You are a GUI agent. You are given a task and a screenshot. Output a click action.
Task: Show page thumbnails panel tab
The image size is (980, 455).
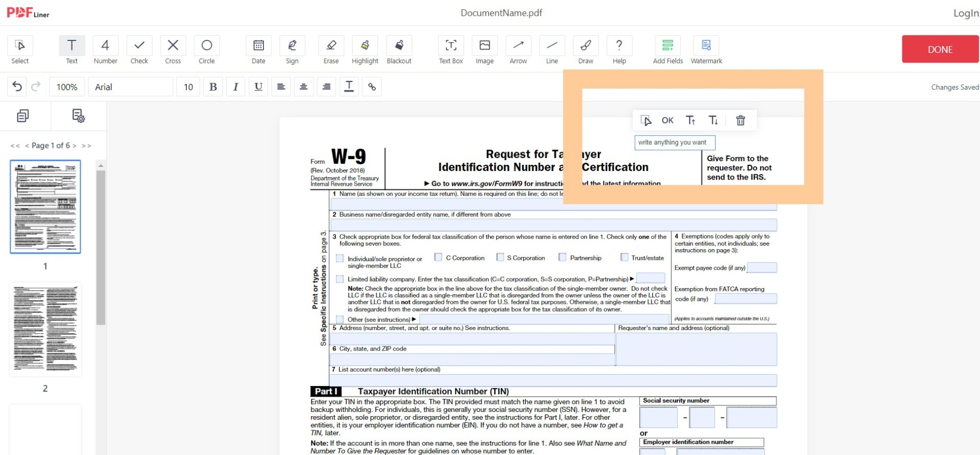point(23,116)
